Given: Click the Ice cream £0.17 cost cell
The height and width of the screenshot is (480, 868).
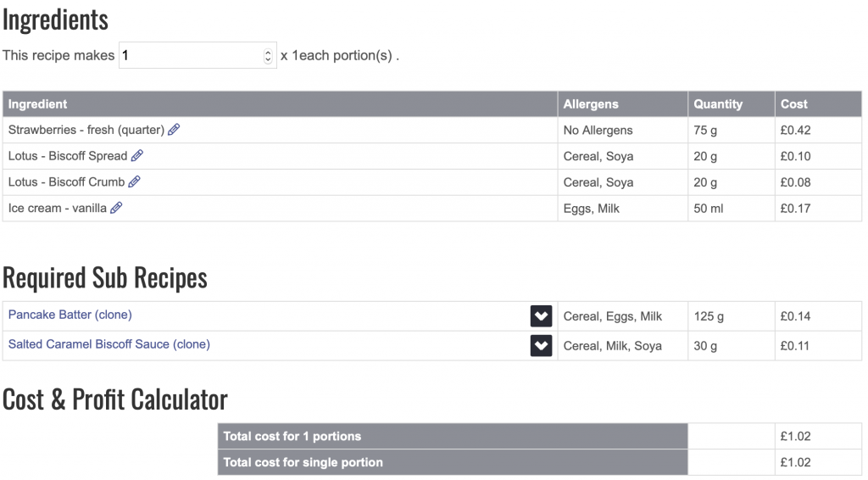Looking at the screenshot, I should tap(818, 209).
